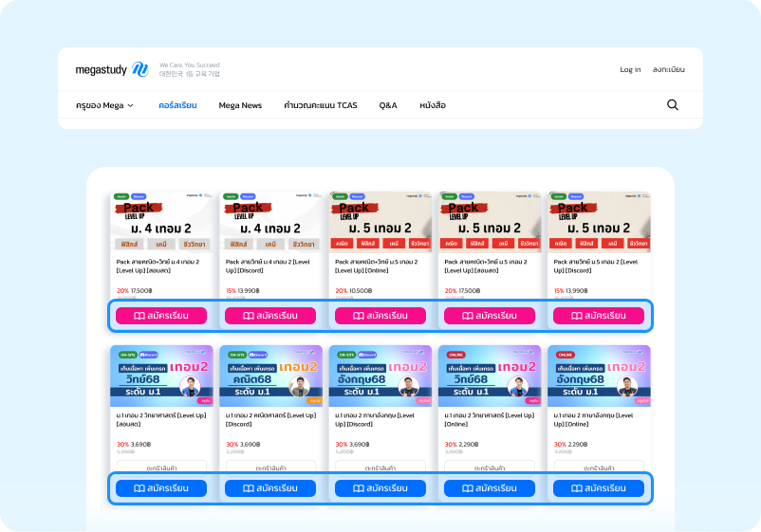
Task: Open thumbnail of ม.5 คณิต+วิทย์ Online pack
Action: [380, 222]
